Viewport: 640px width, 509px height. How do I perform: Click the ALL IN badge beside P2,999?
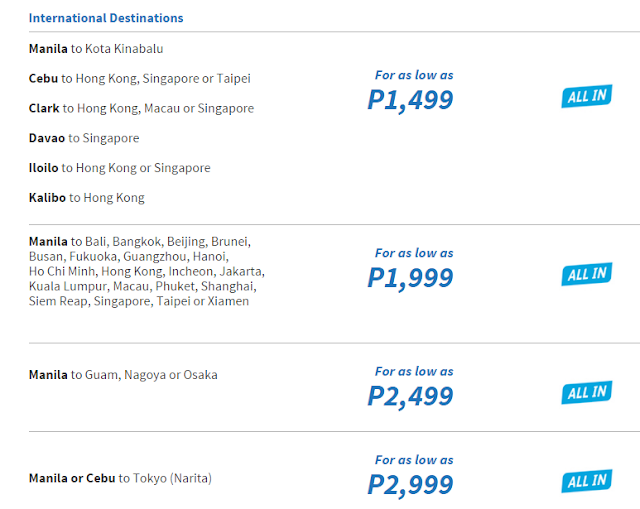(587, 481)
